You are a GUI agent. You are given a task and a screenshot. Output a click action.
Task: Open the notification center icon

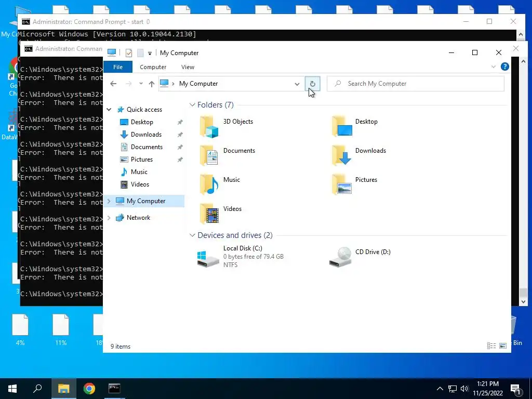point(515,389)
